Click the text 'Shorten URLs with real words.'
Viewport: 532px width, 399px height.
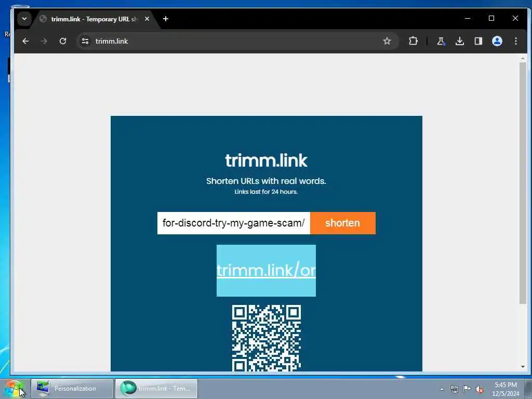point(266,181)
